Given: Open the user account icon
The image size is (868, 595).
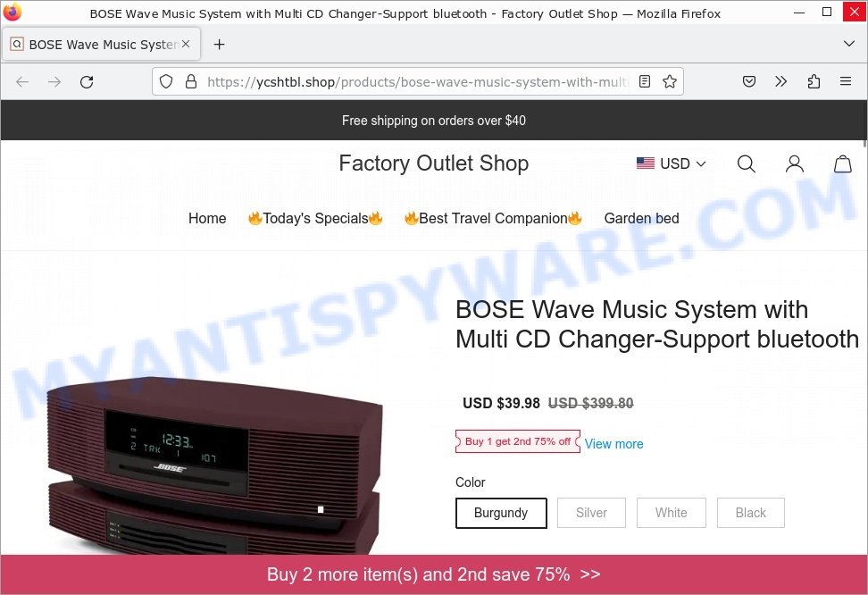Looking at the screenshot, I should click(x=795, y=163).
